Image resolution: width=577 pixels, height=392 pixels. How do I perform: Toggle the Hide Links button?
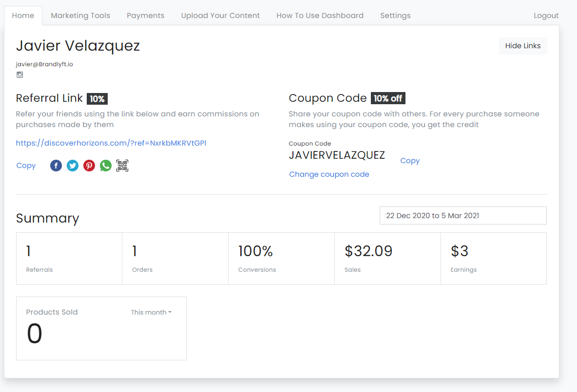pyautogui.click(x=522, y=46)
